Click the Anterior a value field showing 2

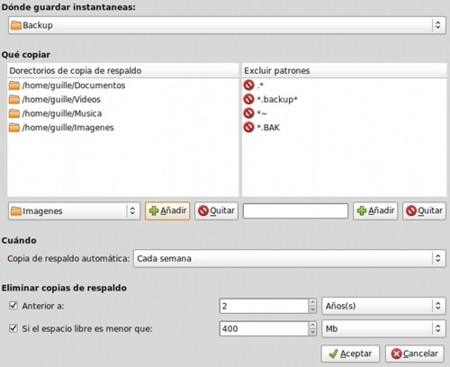[x=264, y=306]
